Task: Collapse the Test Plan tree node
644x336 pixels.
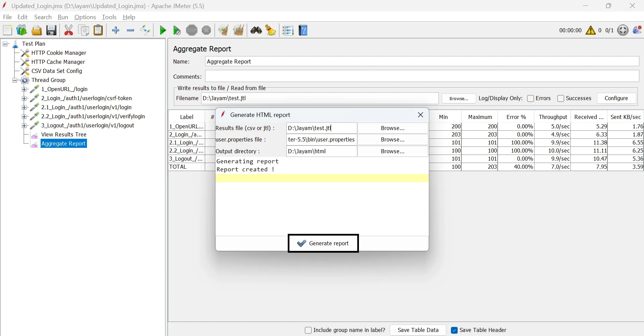Action: pyautogui.click(x=6, y=44)
